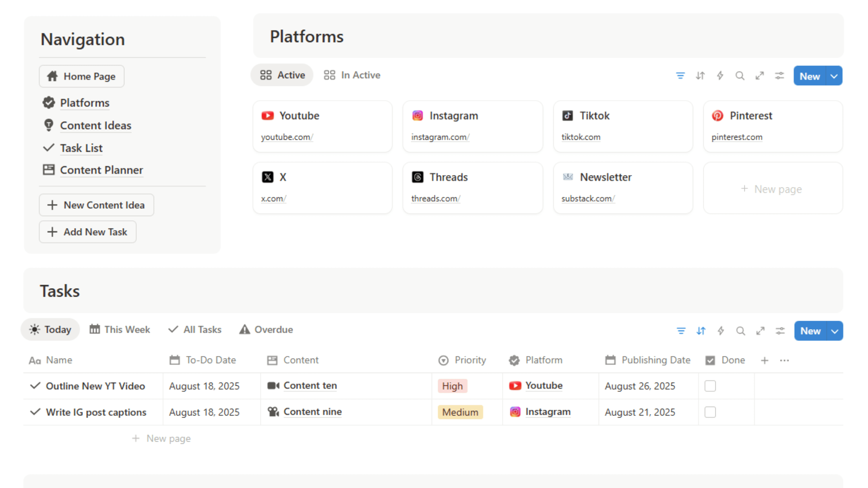Image resolution: width=868 pixels, height=488 pixels.
Task: Click the New button in Tasks
Action: [810, 331]
